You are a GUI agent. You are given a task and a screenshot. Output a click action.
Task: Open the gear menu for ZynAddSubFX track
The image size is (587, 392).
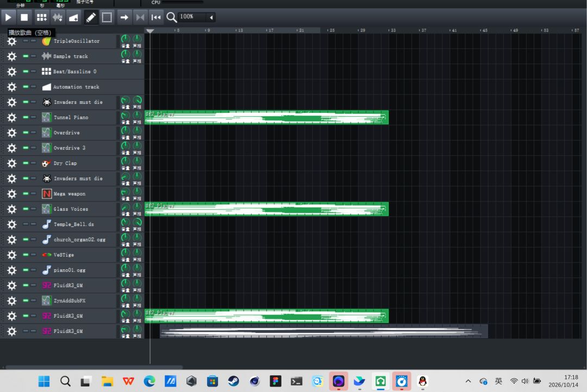pos(12,301)
